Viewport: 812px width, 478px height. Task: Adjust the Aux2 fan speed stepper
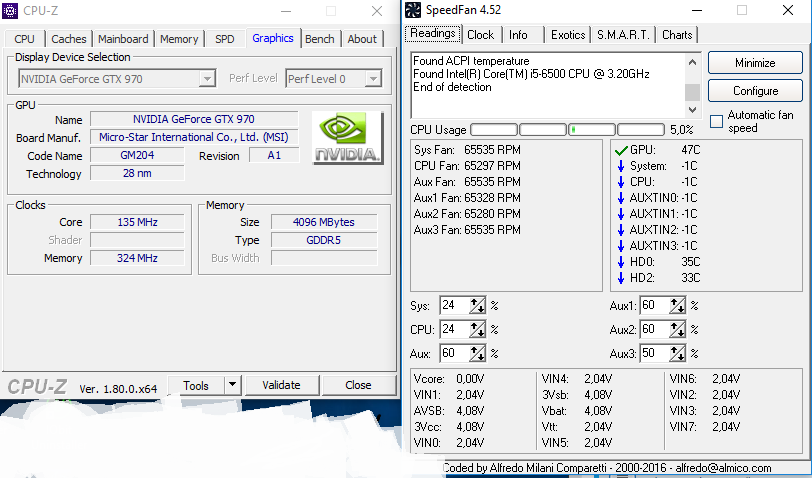tap(677, 329)
